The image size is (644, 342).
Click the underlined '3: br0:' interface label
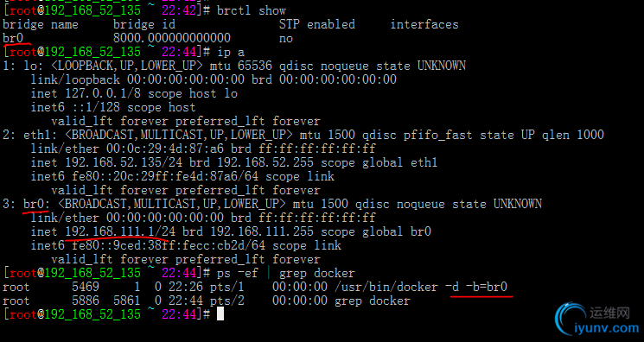point(27,204)
